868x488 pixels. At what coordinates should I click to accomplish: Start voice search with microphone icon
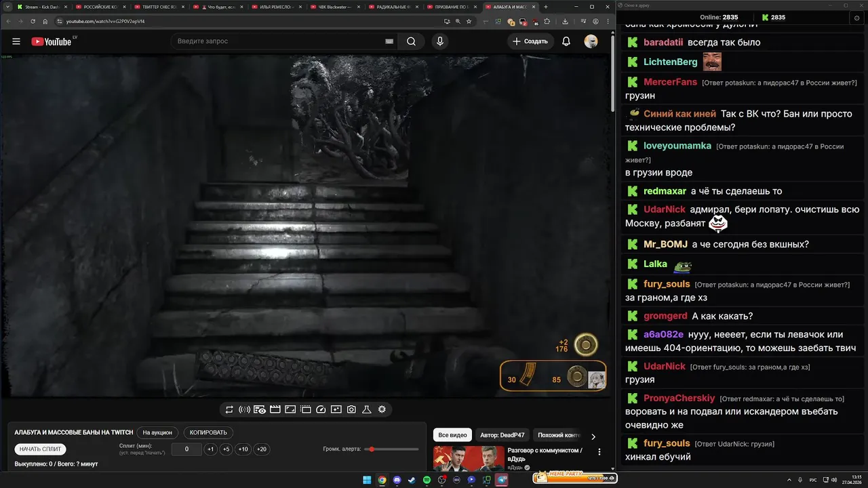click(x=440, y=41)
